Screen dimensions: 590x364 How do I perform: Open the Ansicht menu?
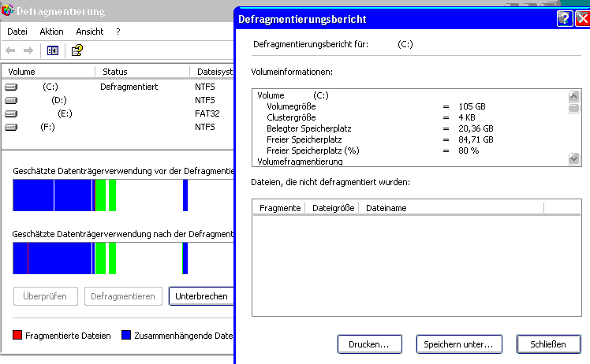coord(89,32)
